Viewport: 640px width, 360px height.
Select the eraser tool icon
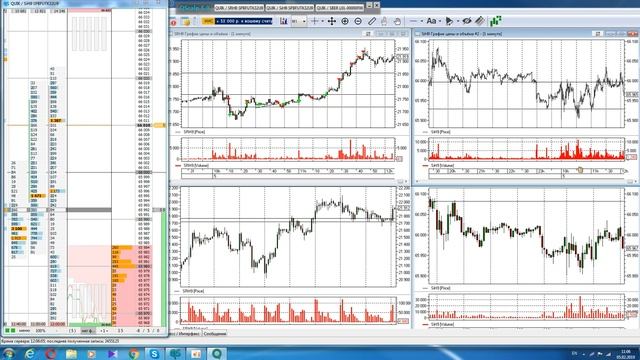[480, 21]
